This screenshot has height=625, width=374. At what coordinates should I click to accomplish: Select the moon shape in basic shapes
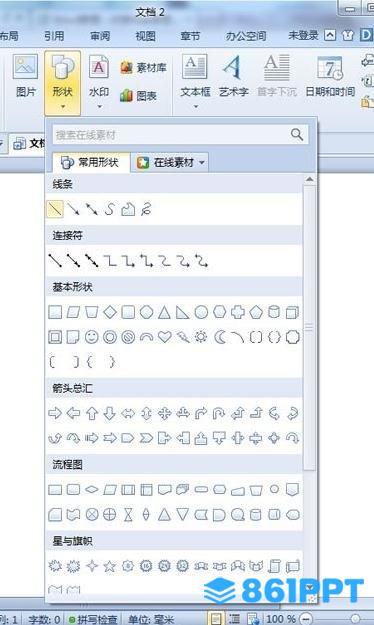click(219, 337)
